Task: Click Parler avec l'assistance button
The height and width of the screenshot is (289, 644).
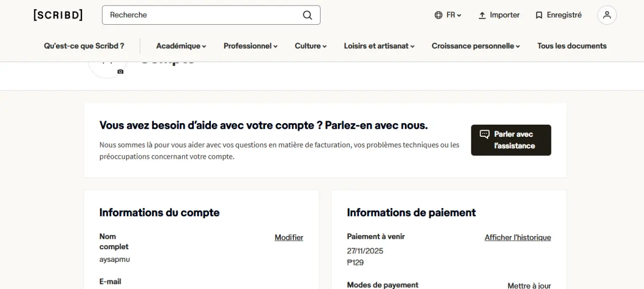Action: [511, 140]
